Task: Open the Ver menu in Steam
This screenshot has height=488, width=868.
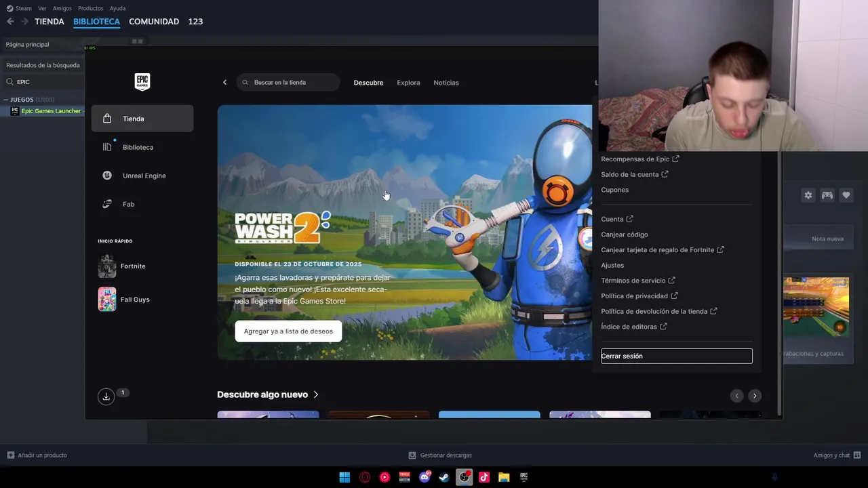Action: 42,8
